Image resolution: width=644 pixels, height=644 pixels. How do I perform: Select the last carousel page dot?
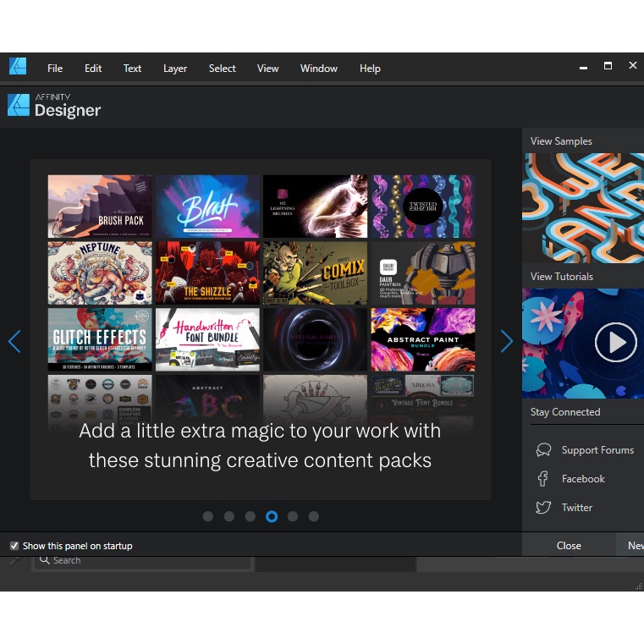[x=314, y=516]
